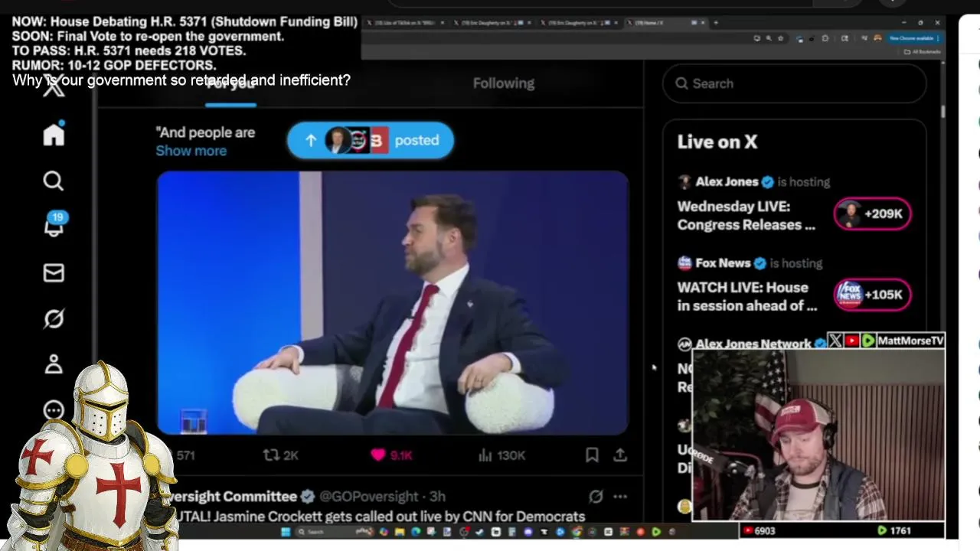The width and height of the screenshot is (980, 551).
Task: Open the Messages envelope icon
Action: click(x=54, y=272)
